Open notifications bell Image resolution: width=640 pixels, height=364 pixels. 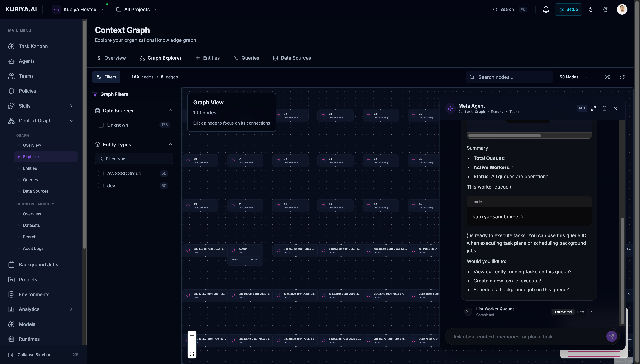click(546, 9)
